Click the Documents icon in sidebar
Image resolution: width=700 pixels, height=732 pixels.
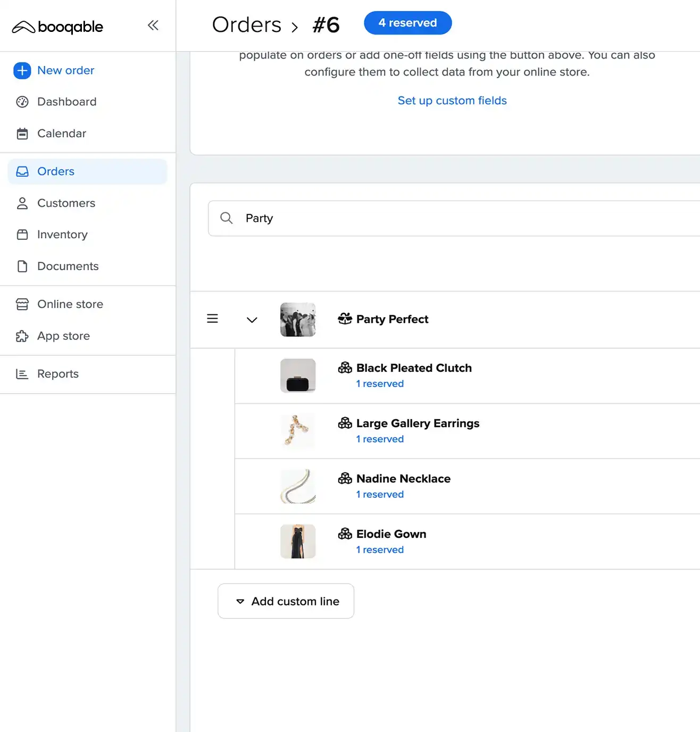[x=22, y=266]
